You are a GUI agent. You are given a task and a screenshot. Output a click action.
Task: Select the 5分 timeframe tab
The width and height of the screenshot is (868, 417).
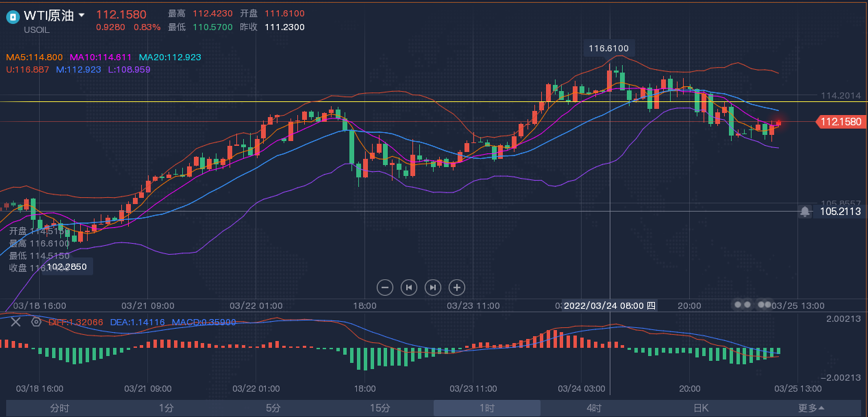point(273,408)
